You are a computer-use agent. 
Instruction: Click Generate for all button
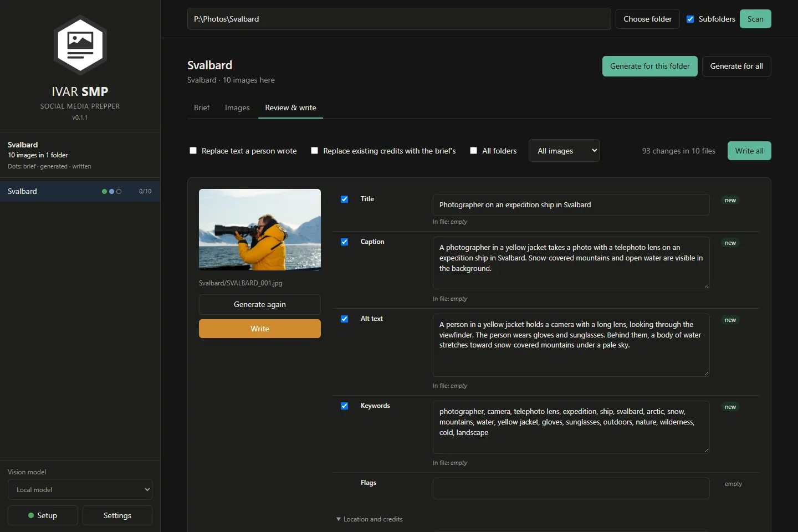[x=736, y=66]
